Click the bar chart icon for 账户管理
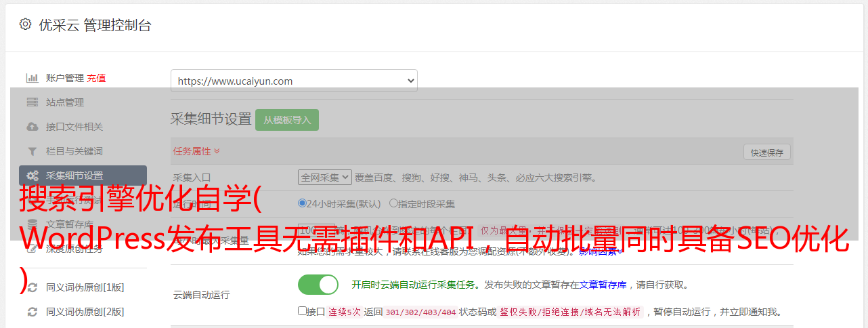Image resolution: width=868 pixels, height=328 pixels. [x=32, y=78]
